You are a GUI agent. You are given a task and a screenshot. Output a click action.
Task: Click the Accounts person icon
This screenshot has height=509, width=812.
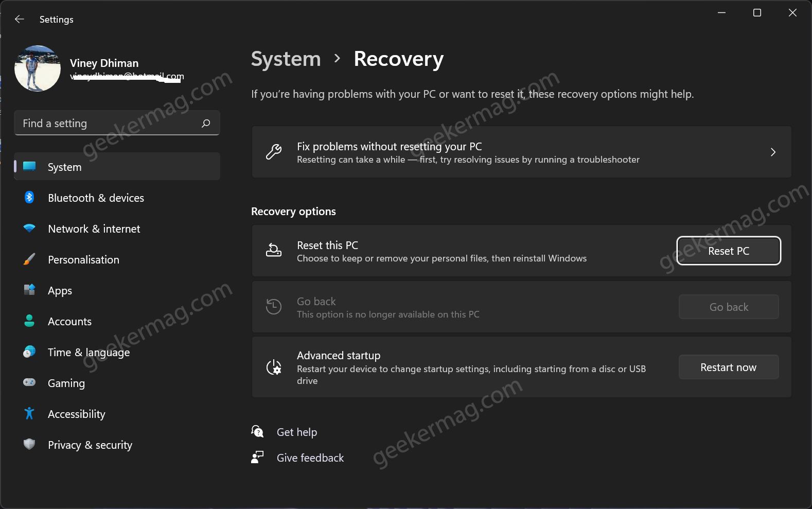point(29,321)
